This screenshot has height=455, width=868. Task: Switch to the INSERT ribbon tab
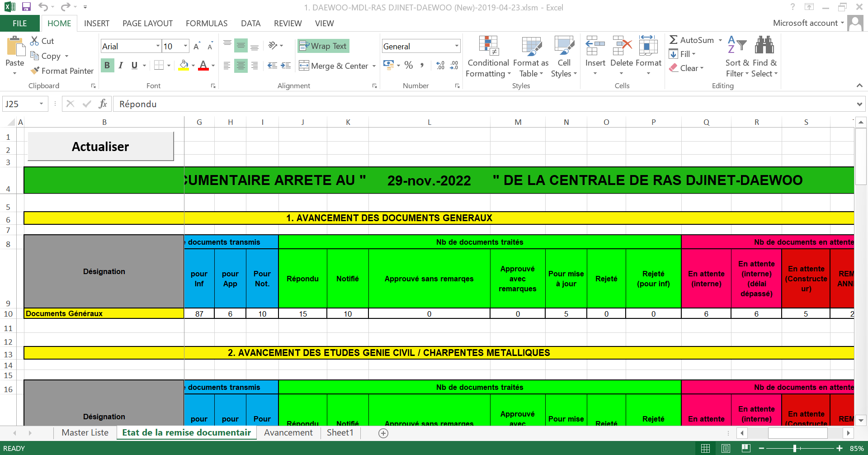pos(97,23)
